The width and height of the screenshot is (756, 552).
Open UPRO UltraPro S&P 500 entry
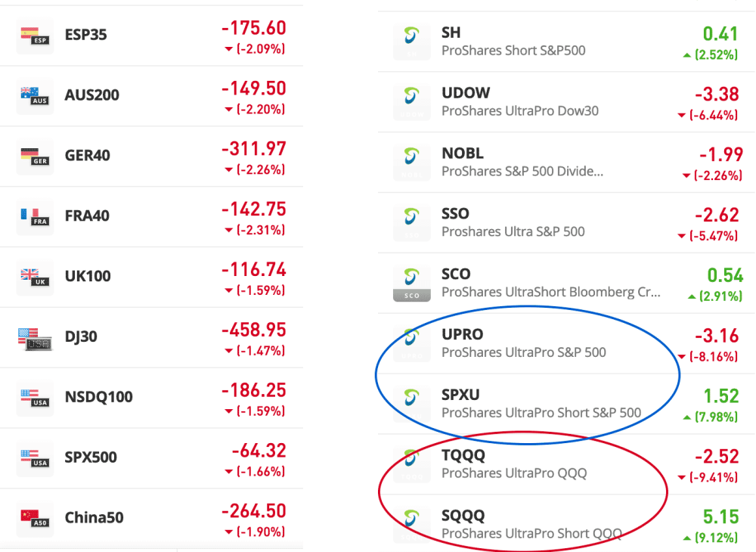coord(523,343)
